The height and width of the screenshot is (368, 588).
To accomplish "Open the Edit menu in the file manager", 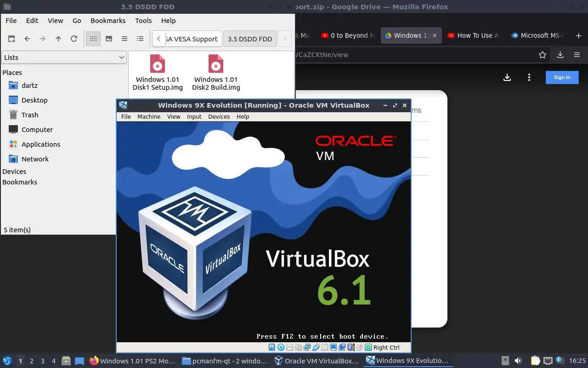I will coord(32,21).
